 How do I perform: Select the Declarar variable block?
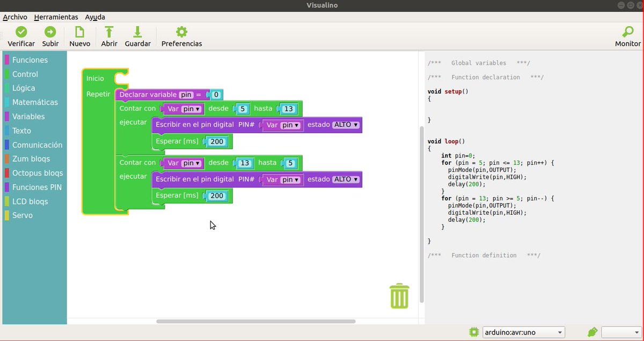point(148,95)
